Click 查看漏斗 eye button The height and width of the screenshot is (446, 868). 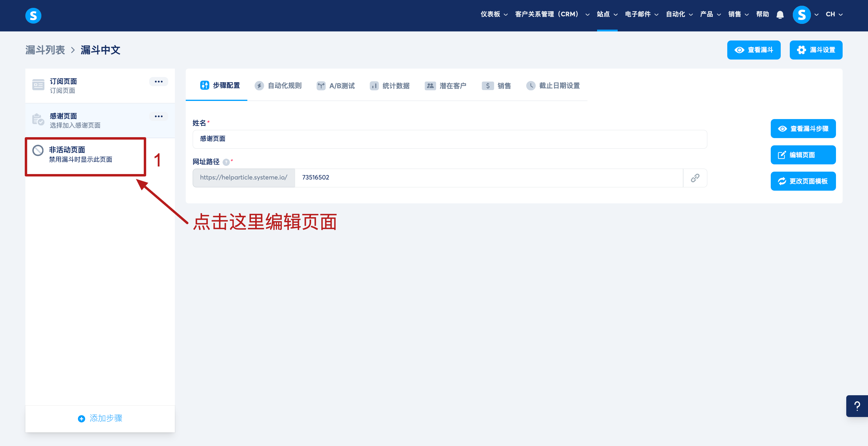pyautogui.click(x=754, y=50)
